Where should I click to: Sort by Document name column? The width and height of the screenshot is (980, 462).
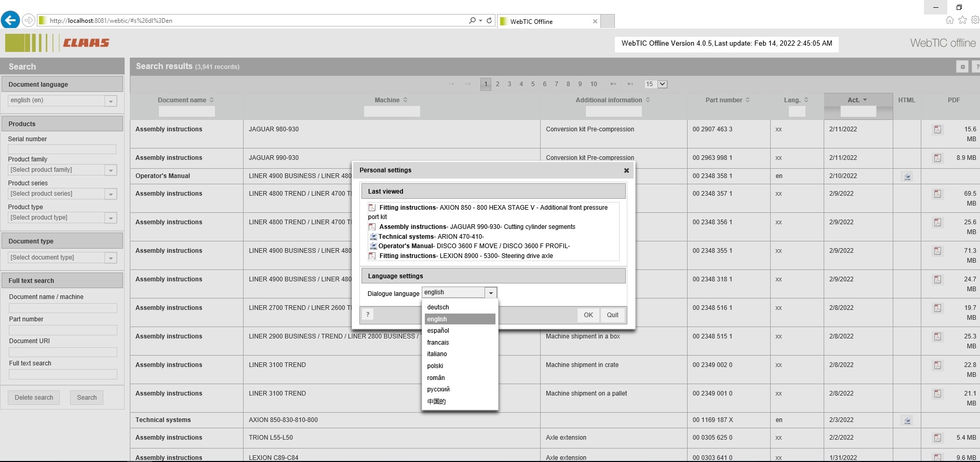185,100
